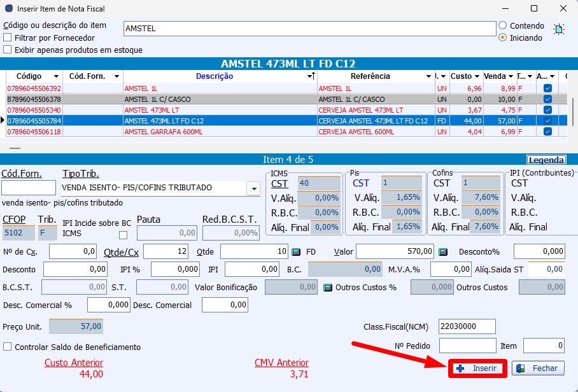Viewport: 578px width, 392px height.
Task: Open the Referência column filter dropdown
Action: point(428,76)
